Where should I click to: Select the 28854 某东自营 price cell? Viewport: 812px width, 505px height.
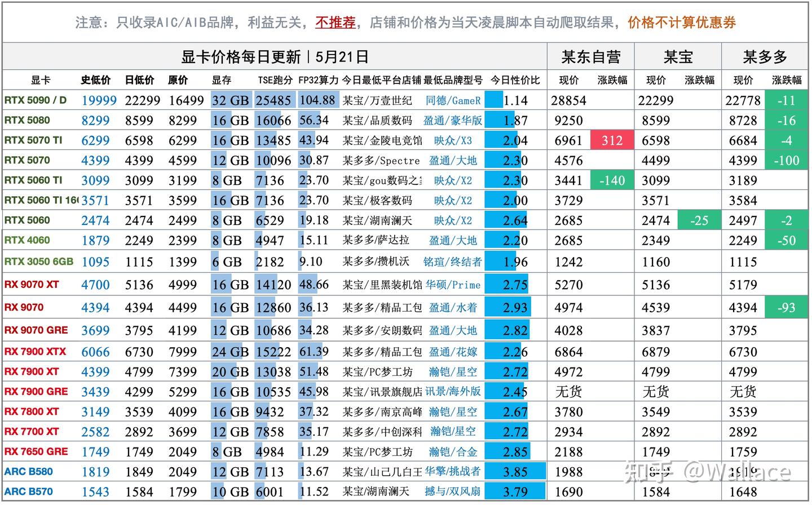click(570, 100)
